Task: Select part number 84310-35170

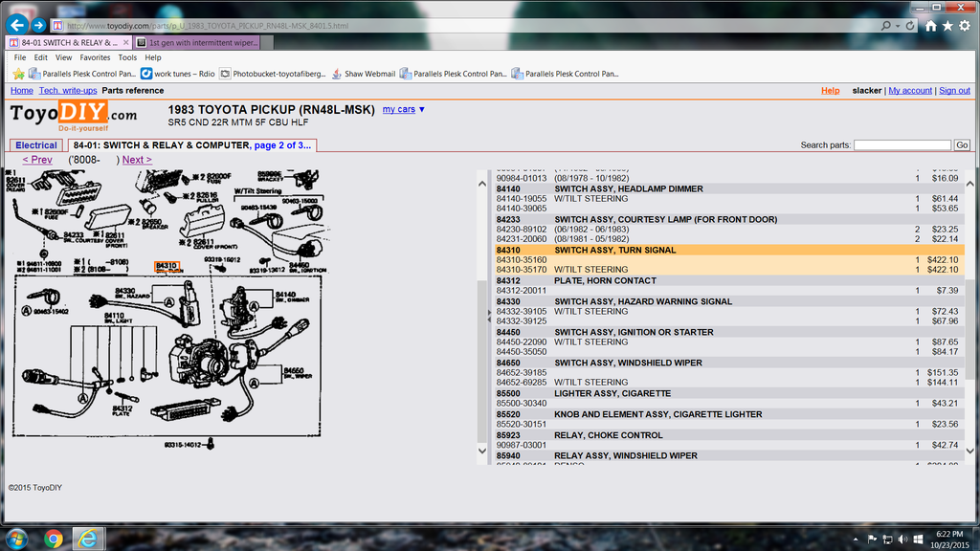Action: (522, 270)
